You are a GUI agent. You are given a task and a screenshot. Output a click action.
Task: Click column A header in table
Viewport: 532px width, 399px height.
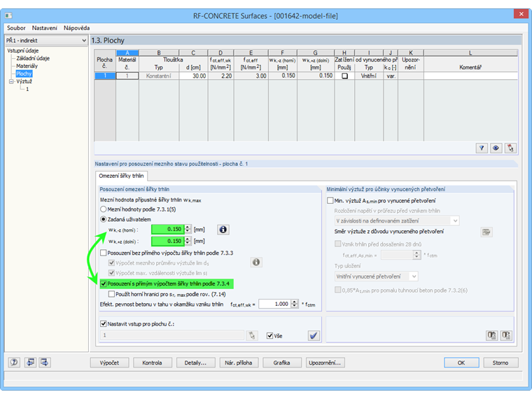pos(127,52)
